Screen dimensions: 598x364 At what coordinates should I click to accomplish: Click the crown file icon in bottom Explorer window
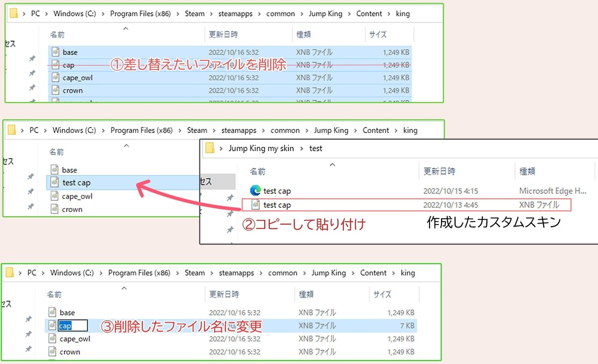pos(52,352)
